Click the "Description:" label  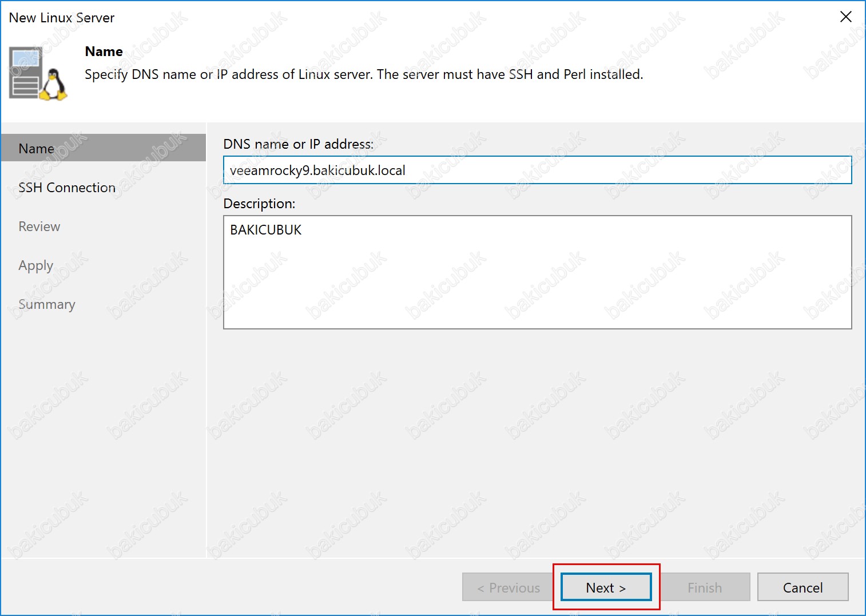[259, 204]
